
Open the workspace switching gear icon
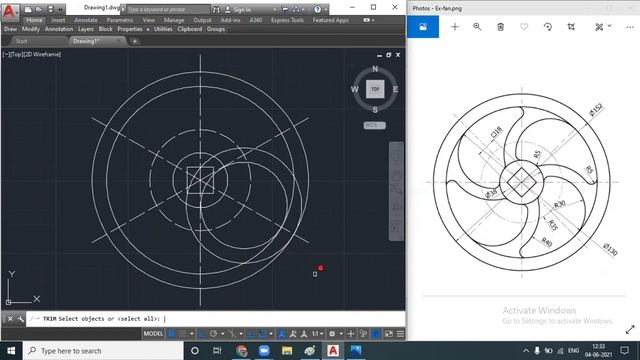332,334
